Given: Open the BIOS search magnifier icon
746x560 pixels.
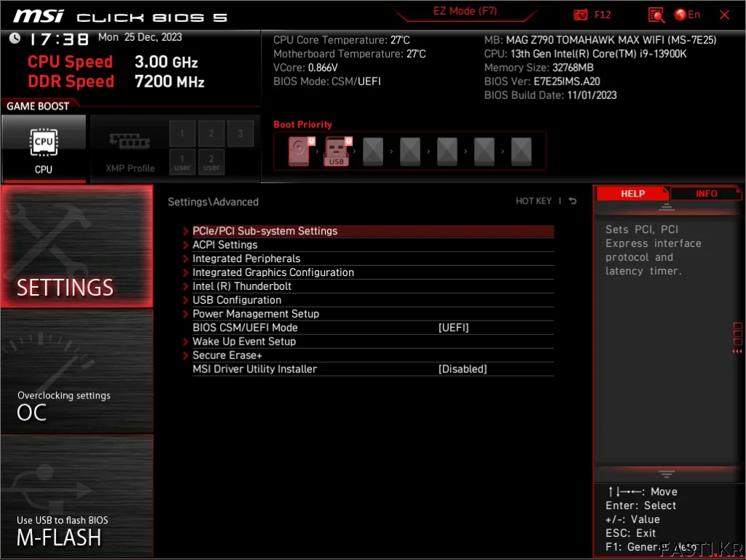Looking at the screenshot, I should (656, 15).
